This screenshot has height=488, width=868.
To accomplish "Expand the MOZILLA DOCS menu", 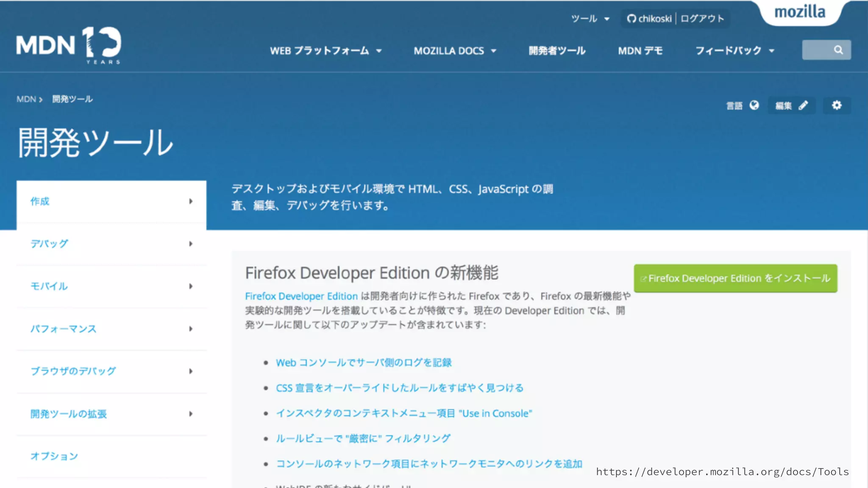I will pos(455,51).
